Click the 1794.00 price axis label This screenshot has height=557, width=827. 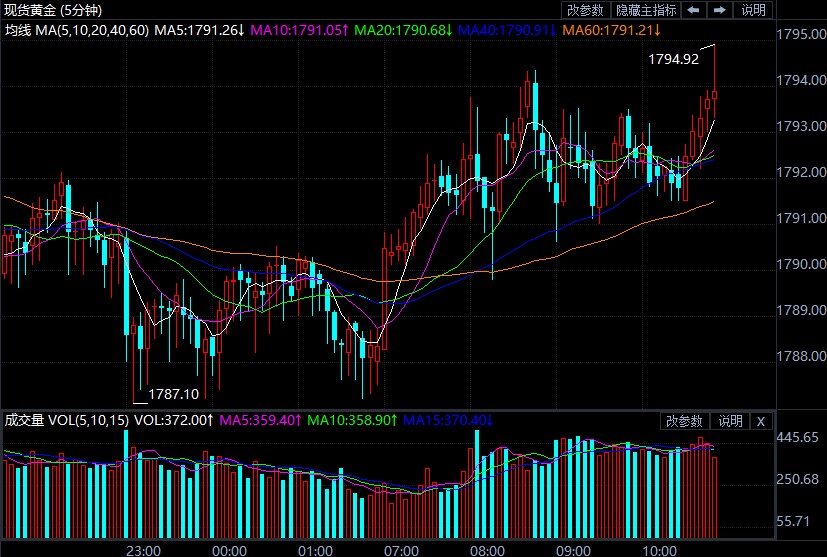coord(801,80)
